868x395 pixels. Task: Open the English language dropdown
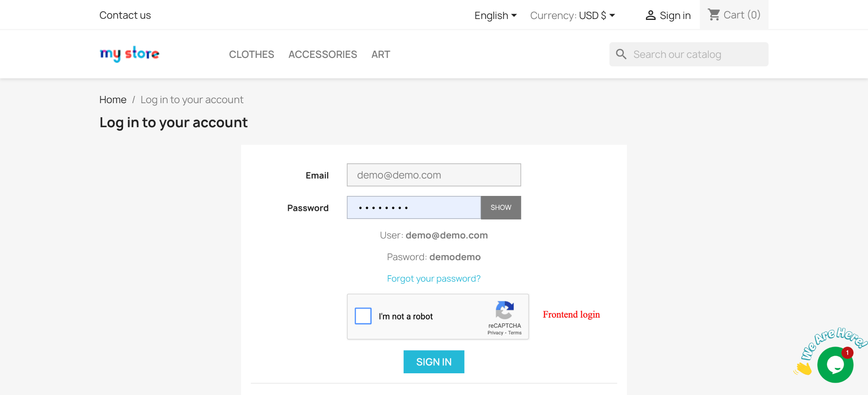(x=495, y=15)
